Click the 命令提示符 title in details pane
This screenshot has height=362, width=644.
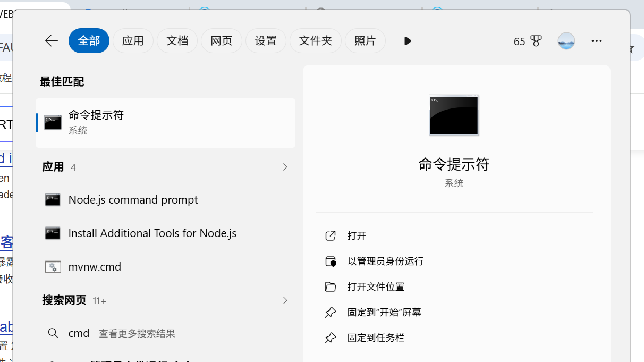coord(454,164)
